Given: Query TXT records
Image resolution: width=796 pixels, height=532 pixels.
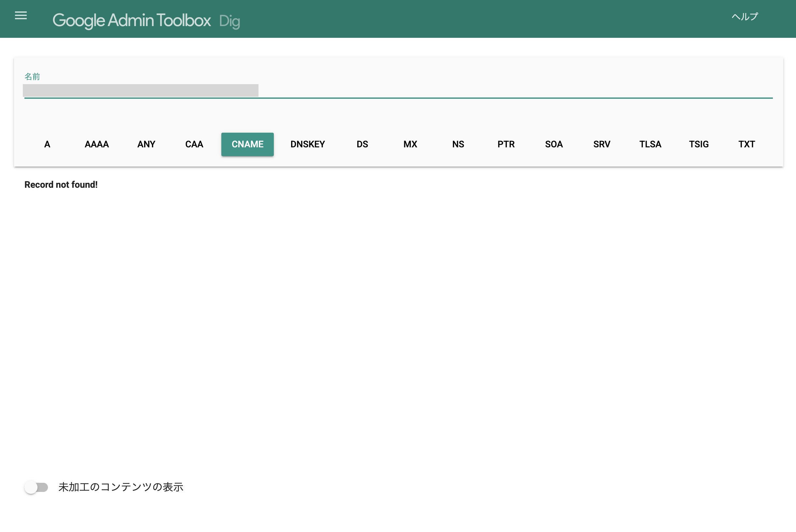Looking at the screenshot, I should (746, 144).
